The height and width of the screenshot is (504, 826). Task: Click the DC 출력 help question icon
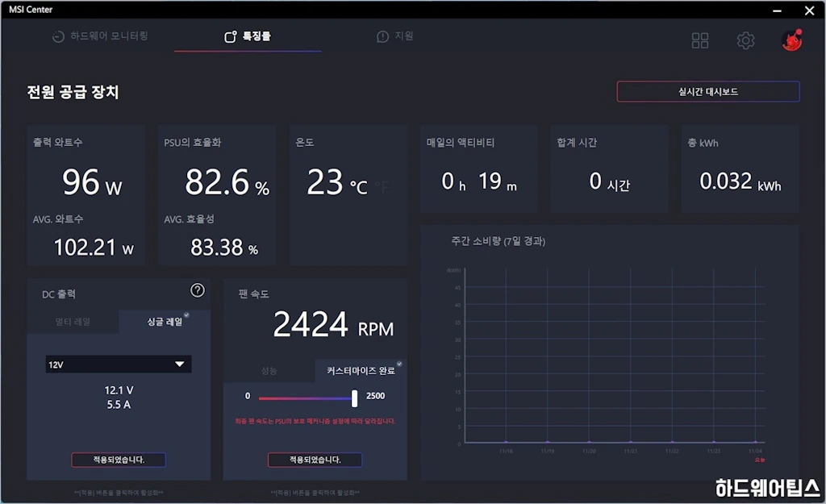(x=198, y=290)
